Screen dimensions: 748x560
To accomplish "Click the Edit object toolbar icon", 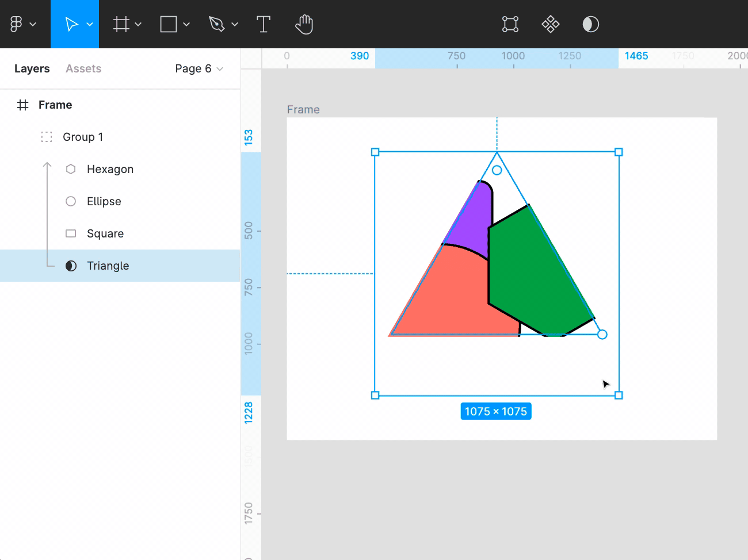I will click(512, 24).
